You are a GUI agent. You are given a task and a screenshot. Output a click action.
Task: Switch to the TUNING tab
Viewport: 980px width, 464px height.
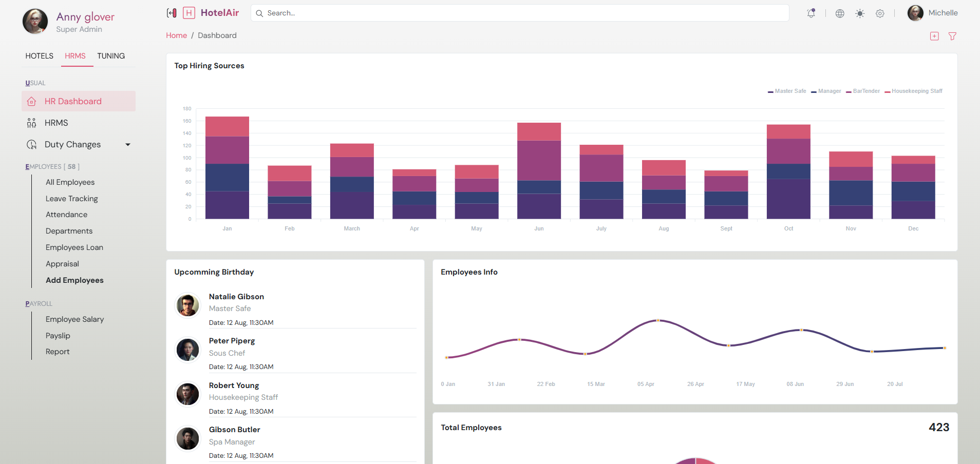click(111, 56)
